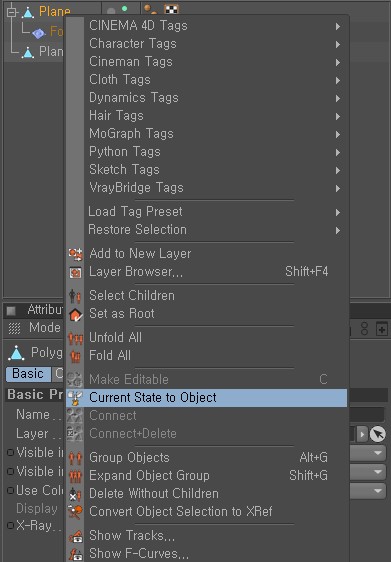Viewport: 391px width, 562px height.
Task: Click the tab next to Basic
Action: pos(57,374)
